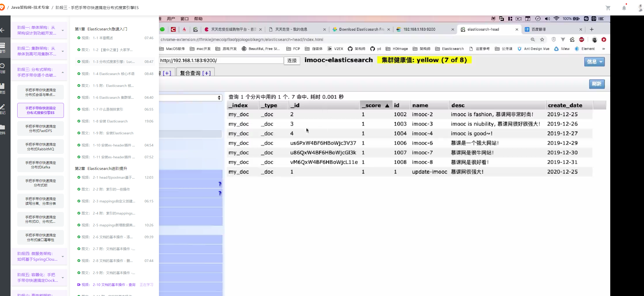Switch to Download Elasticsearch browser tab

(361, 29)
